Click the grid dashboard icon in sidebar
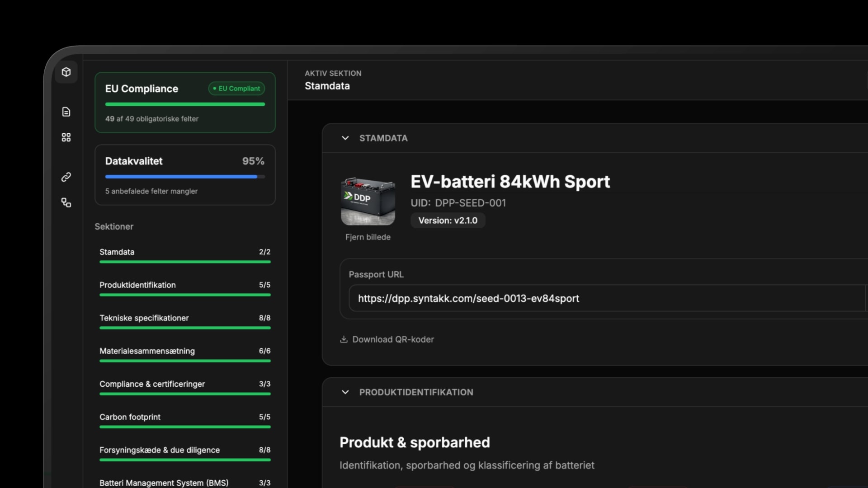Screen dimensions: 868x488 click(x=66, y=137)
